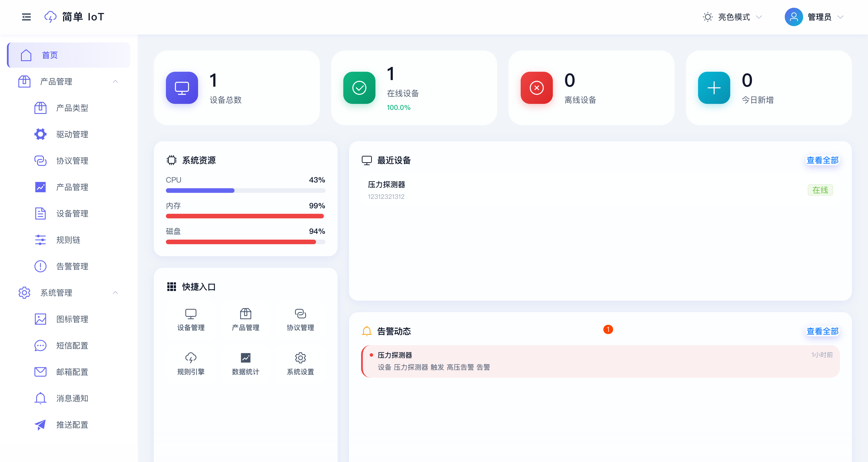This screenshot has height=462, width=868.
Task: Open the 管理员 account dropdown arrow
Action: click(840, 17)
